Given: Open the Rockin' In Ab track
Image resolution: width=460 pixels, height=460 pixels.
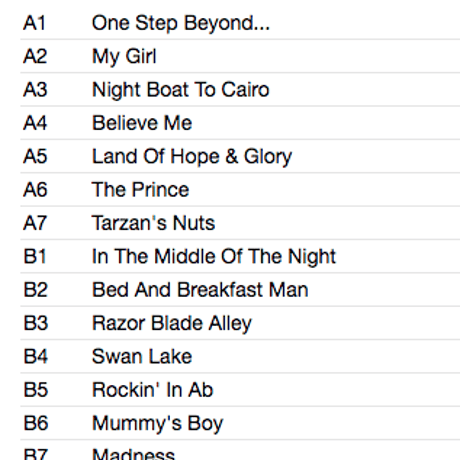Looking at the screenshot, I should [x=152, y=390].
